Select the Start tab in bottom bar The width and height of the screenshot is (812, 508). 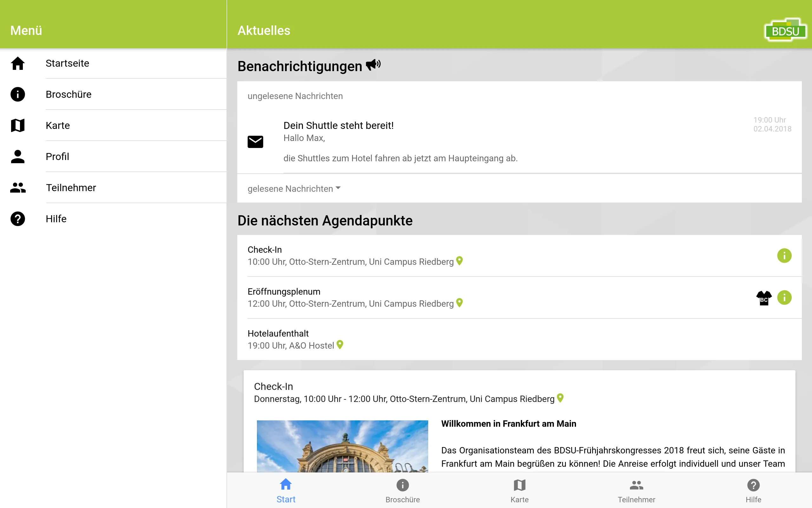coord(286,491)
